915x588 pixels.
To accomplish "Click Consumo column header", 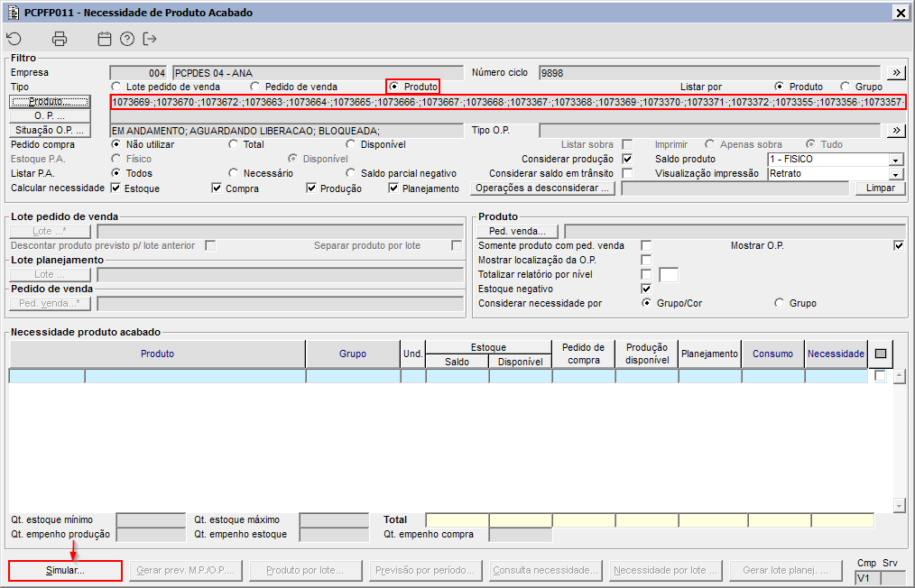I will 772,354.
